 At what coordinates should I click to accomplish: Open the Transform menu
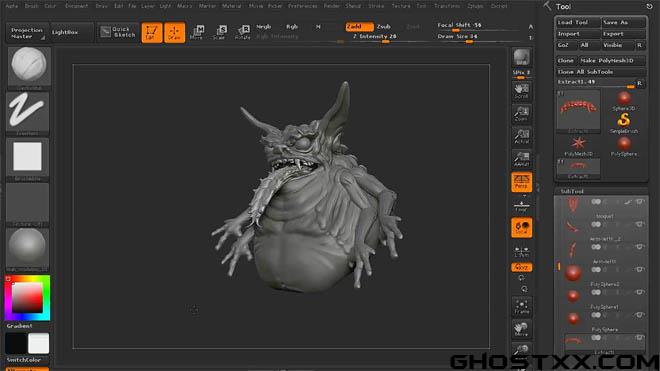(x=447, y=6)
